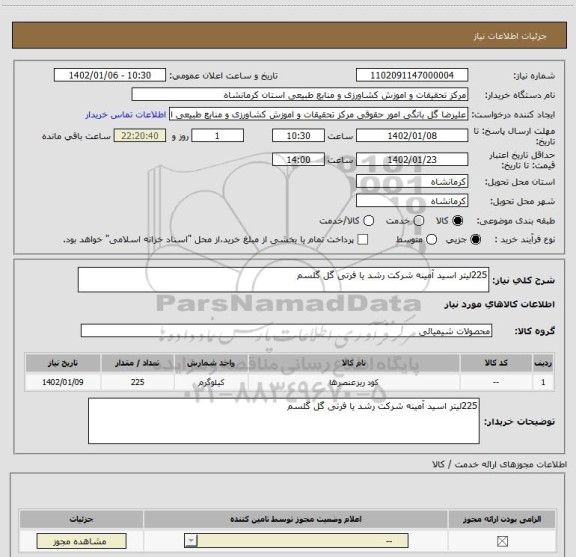Click the need number field 1102091147000004

pyautogui.click(x=412, y=75)
